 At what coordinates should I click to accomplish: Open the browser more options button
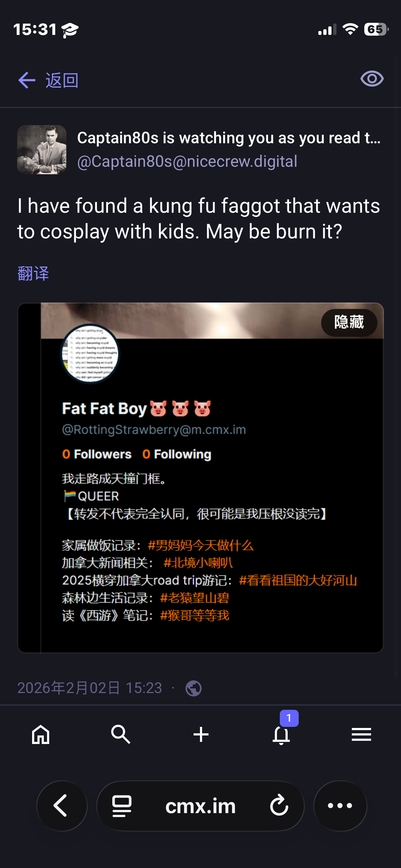(340, 806)
